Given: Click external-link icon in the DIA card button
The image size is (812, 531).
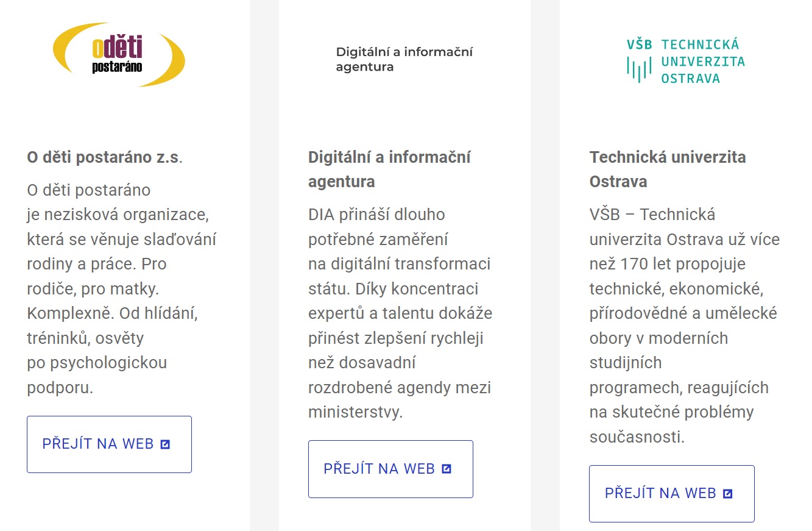Looking at the screenshot, I should (447, 469).
